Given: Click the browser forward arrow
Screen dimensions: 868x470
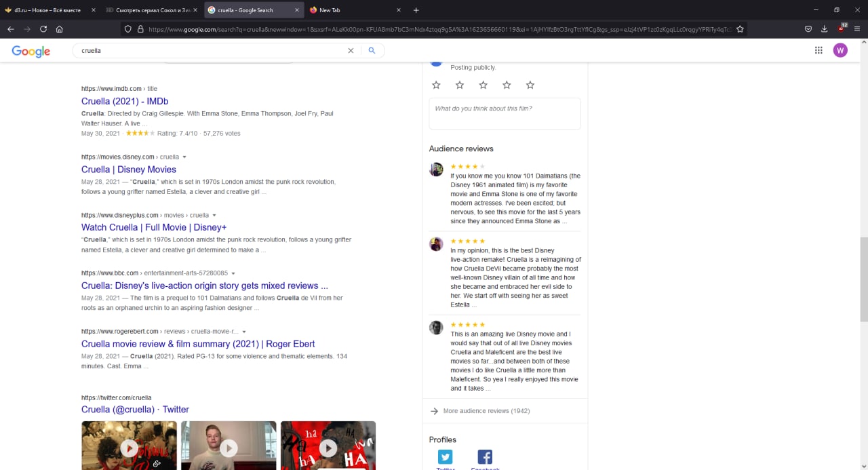Looking at the screenshot, I should point(27,29).
